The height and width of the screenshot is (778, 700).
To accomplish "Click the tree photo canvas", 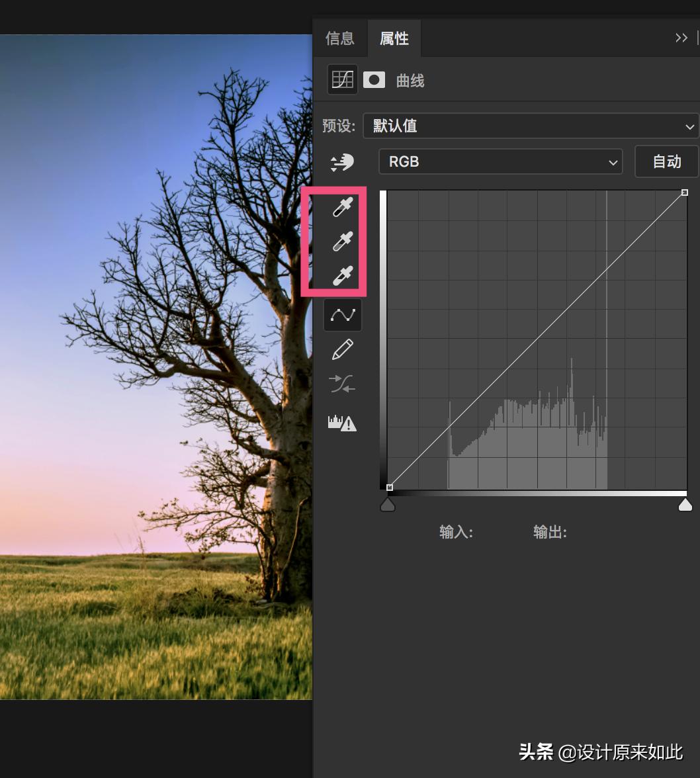I will 155,367.
